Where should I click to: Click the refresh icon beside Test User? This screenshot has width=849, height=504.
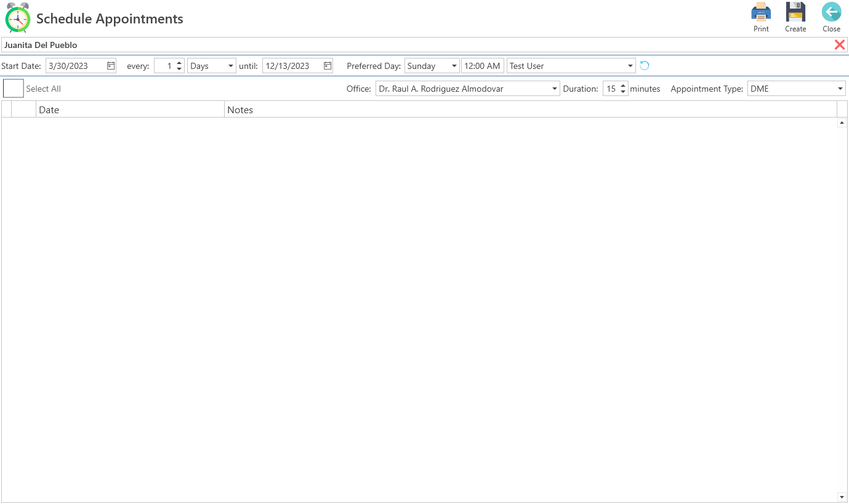[645, 66]
